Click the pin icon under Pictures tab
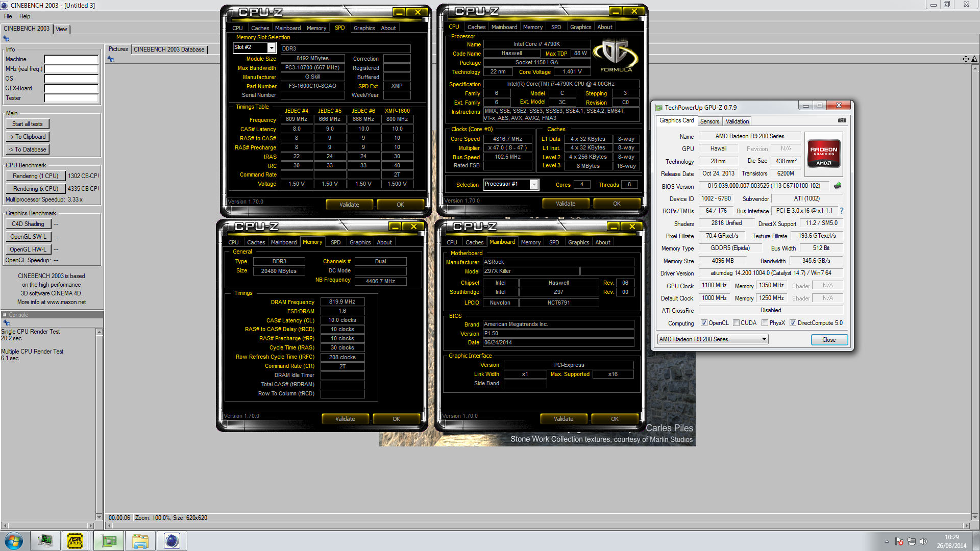 click(x=111, y=59)
